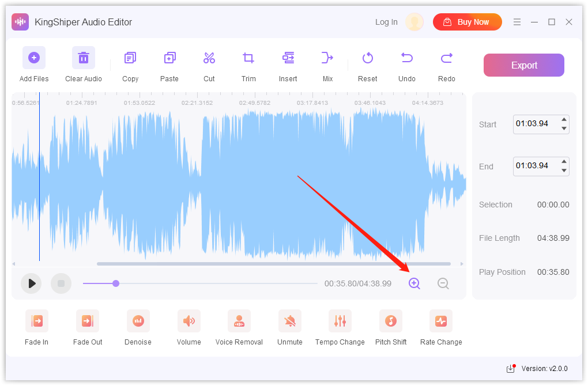Click the Selection value 00:00.00
Viewport: 588px width, 386px height.
coord(553,205)
